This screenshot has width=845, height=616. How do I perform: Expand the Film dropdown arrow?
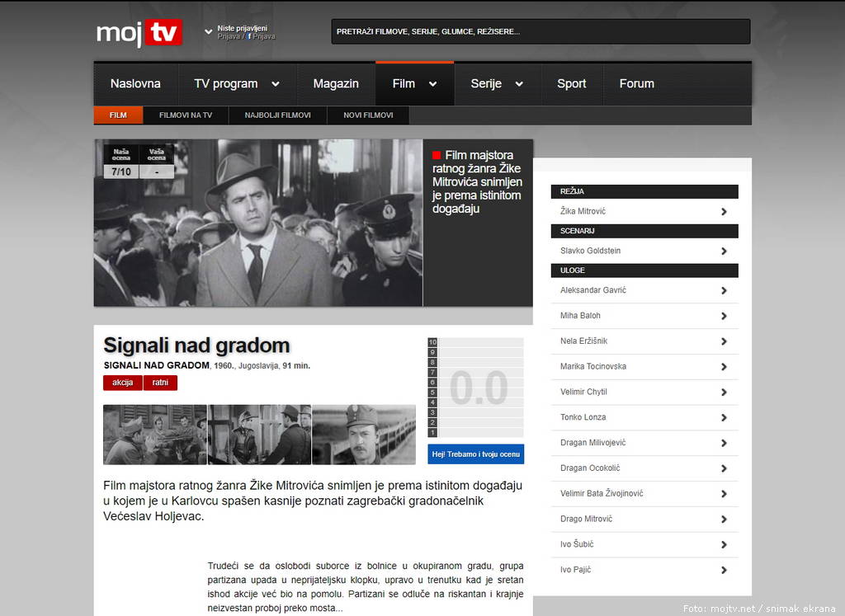click(x=432, y=84)
